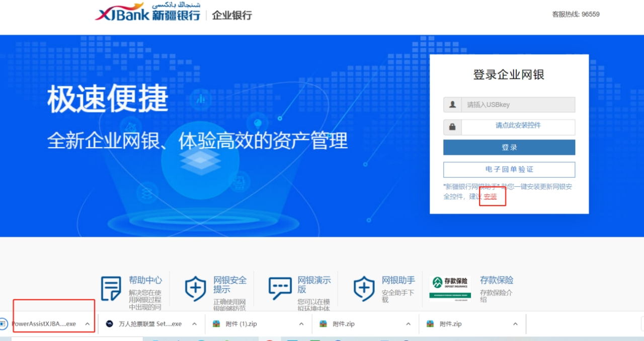Click the 万人抢票联盟 download file icon
Screen dimensions: 644x341
coord(109,324)
